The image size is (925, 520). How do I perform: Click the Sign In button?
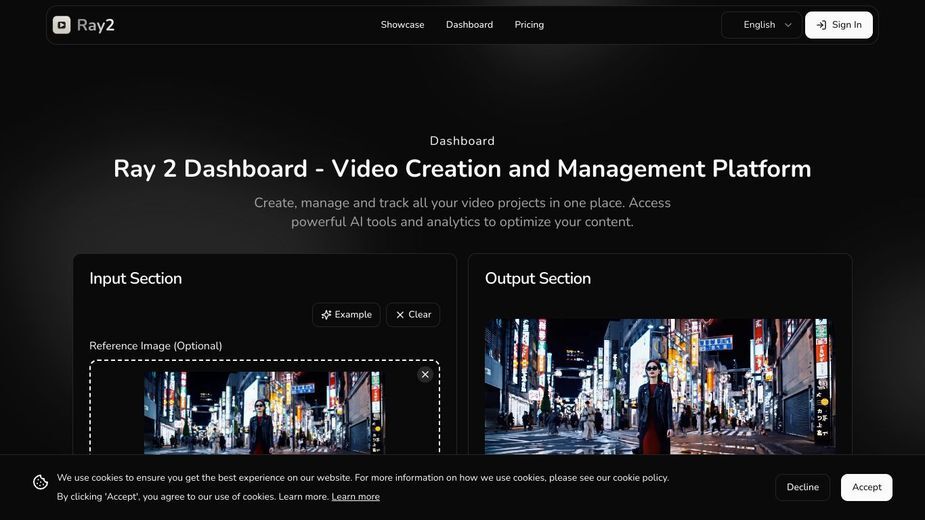point(839,25)
